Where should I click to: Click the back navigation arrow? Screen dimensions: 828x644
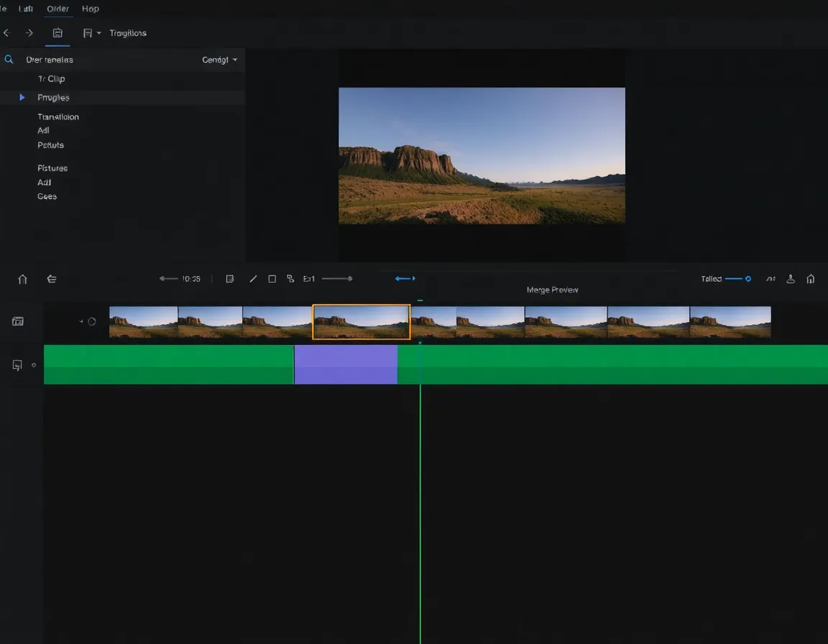(6, 32)
